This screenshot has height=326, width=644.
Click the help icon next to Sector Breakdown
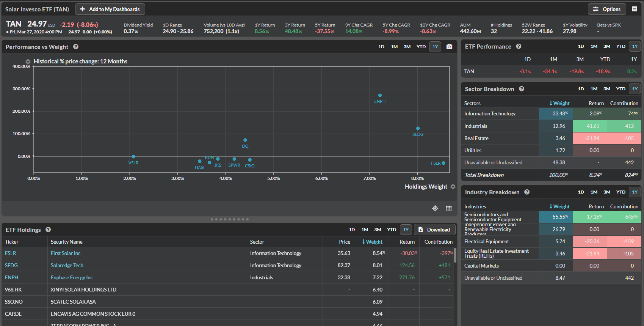coord(522,89)
